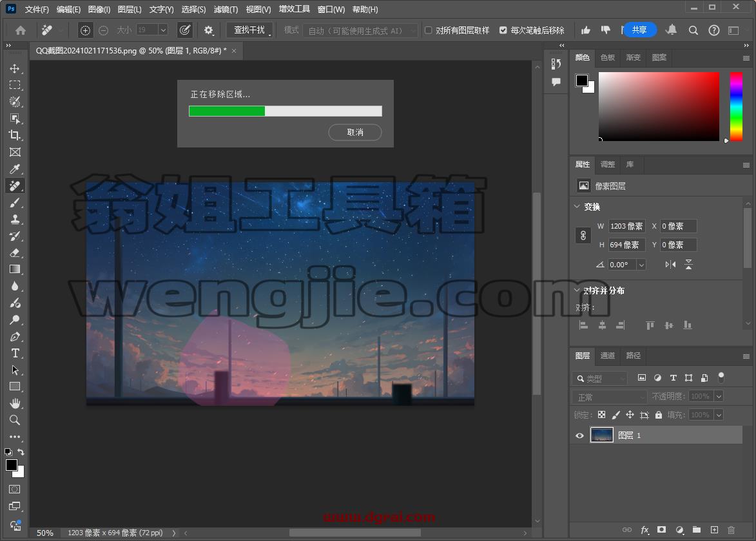Click the 取消 button in progress dialog
The height and width of the screenshot is (541, 756).
pyautogui.click(x=355, y=133)
